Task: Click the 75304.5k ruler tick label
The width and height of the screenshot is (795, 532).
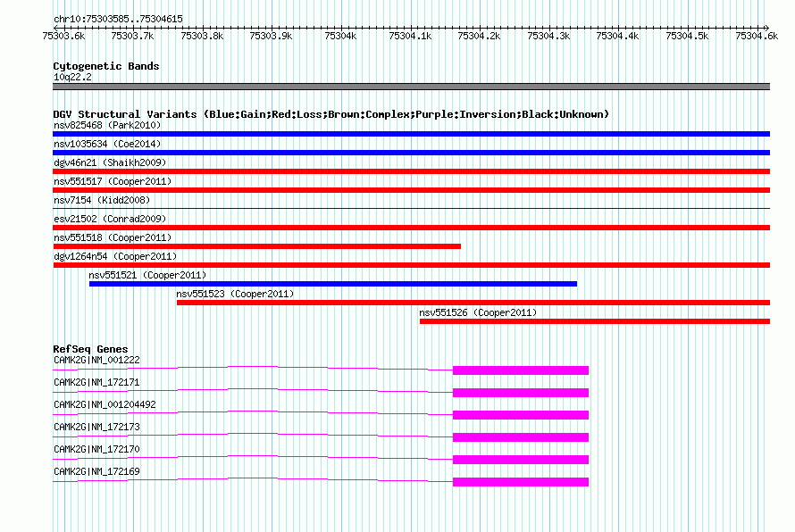Action: 687,36
